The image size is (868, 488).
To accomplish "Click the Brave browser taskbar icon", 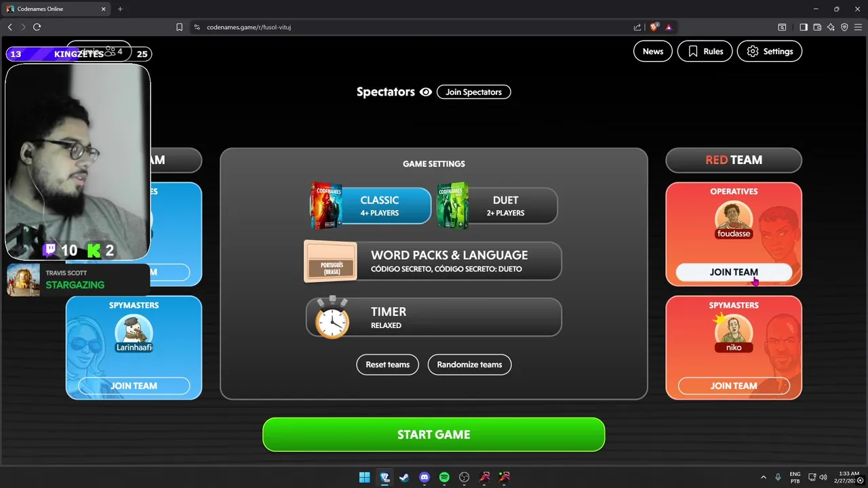I will (384, 477).
